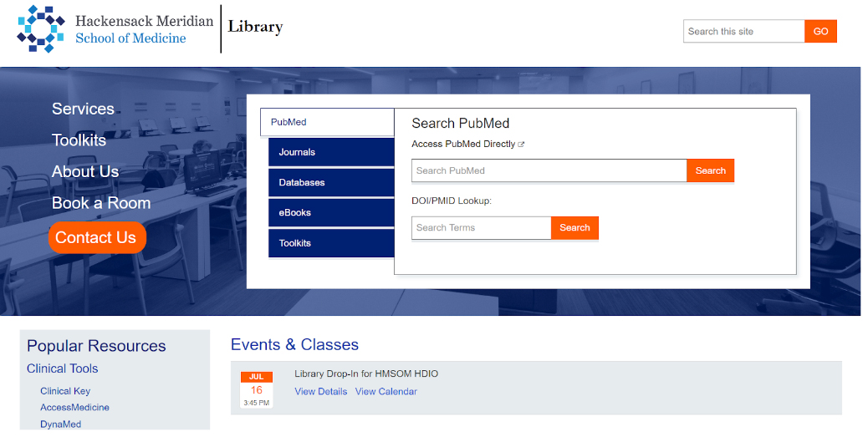
Task: Select the PubMed tab
Action: click(327, 122)
